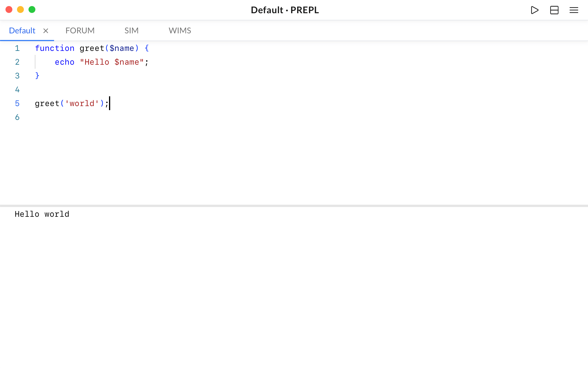588x372 pixels.
Task: Click line number 5 in gutter
Action: 17,103
